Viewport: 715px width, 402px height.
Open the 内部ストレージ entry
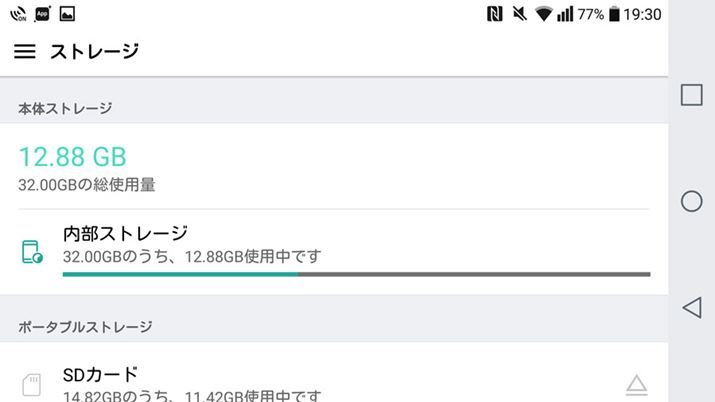pyautogui.click(x=125, y=234)
